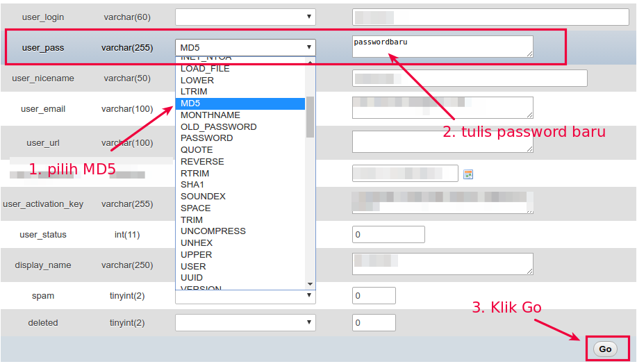Image resolution: width=637 pixels, height=364 pixels.
Task: Pick SHA1 from the function list
Action: click(192, 185)
